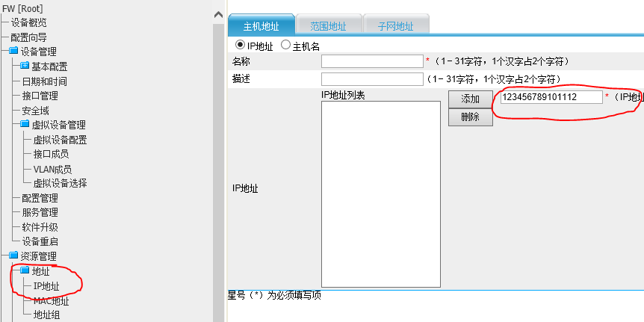Collapse the 设备管理 tree node

tap(39, 52)
